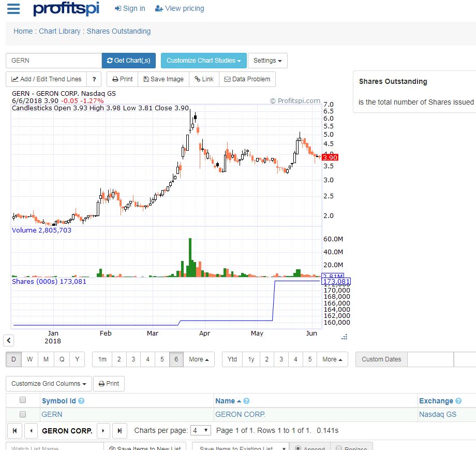Image resolution: width=476 pixels, height=450 pixels.
Task: Select the 6 month range button
Action: pyautogui.click(x=176, y=359)
